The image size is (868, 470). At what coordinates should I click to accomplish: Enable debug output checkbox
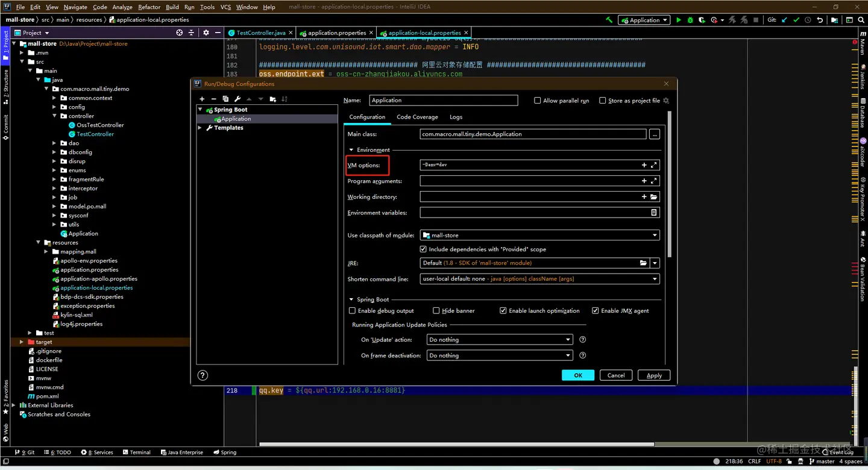[x=352, y=311]
